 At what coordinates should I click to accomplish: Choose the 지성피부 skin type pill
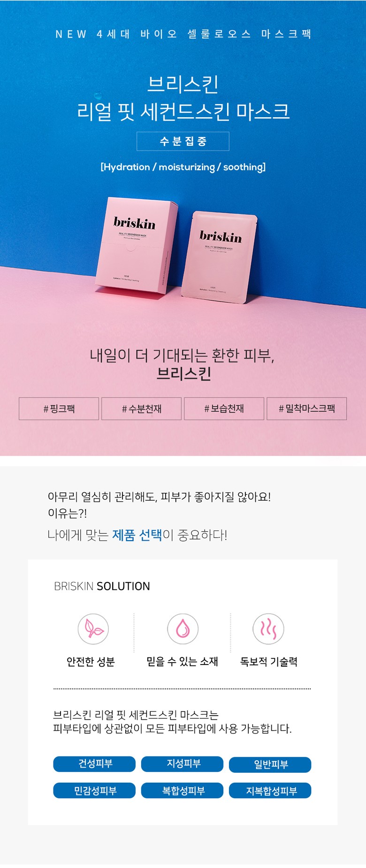click(x=183, y=764)
